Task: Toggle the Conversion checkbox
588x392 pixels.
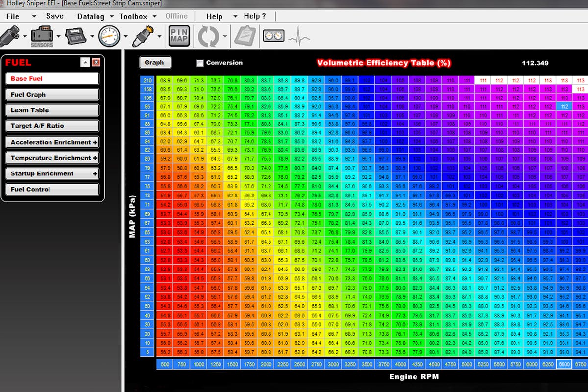Action: [200, 63]
